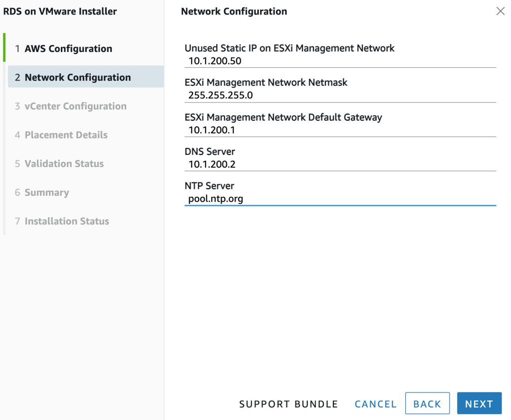Open the vCenter Configuration step
Screen dimensions: 511x420
[75, 106]
